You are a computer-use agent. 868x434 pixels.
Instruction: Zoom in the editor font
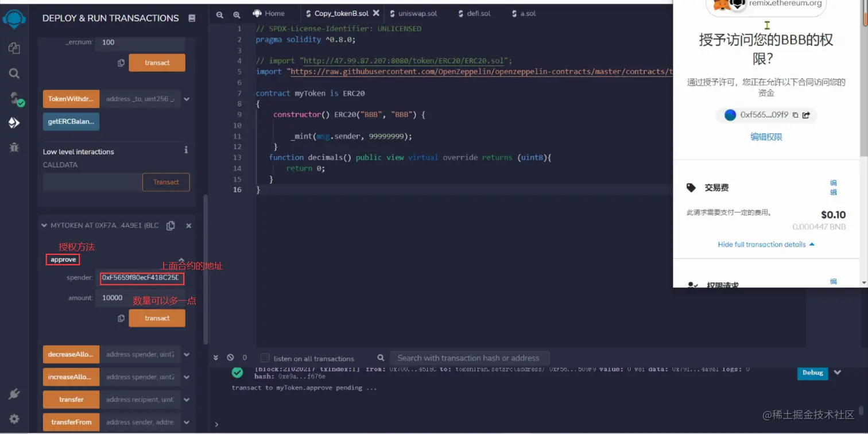(237, 15)
